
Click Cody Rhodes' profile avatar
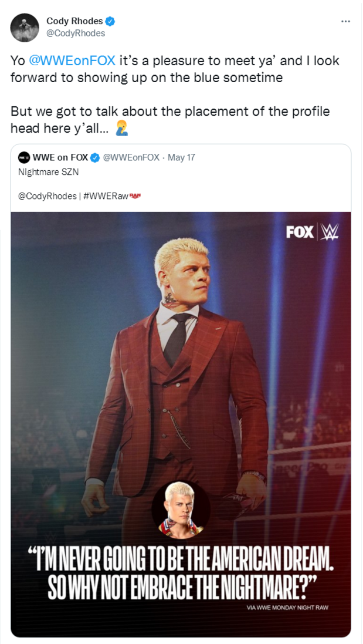[25, 28]
